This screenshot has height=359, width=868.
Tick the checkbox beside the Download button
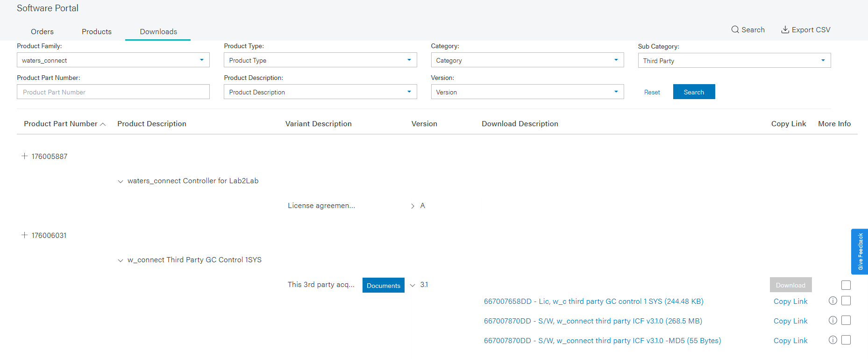coord(846,285)
